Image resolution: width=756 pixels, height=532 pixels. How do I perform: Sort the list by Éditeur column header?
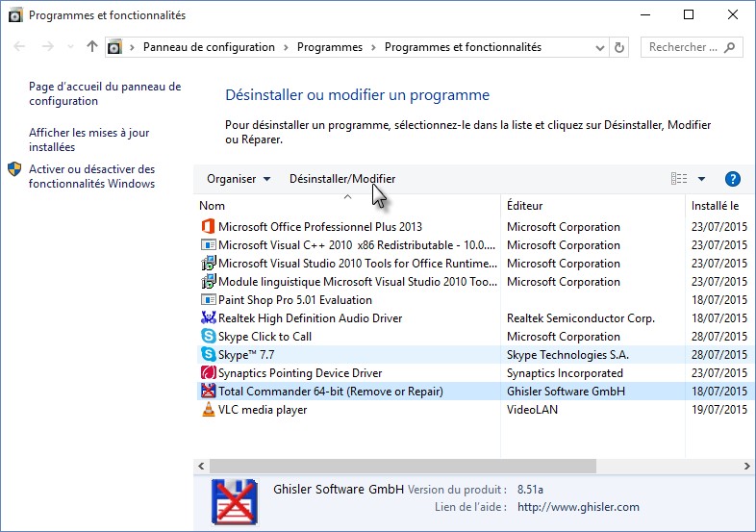tap(525, 206)
